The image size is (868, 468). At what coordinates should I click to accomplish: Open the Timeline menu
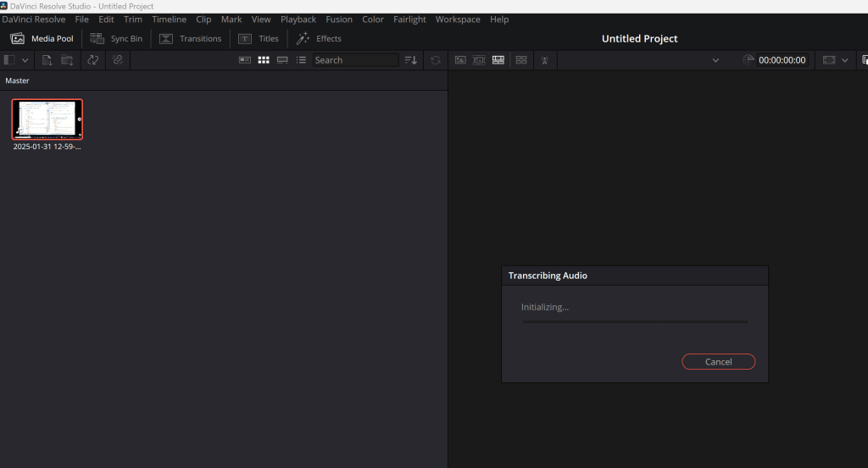coord(170,19)
